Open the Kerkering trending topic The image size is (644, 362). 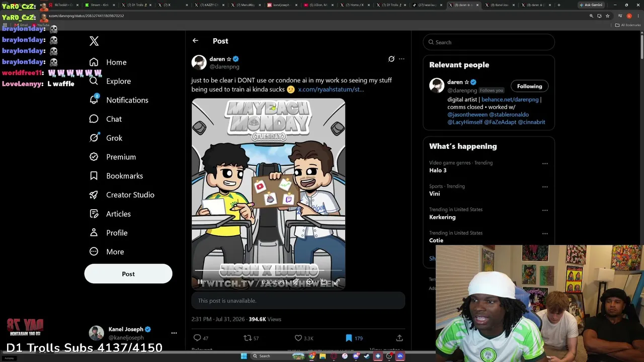[x=442, y=217]
